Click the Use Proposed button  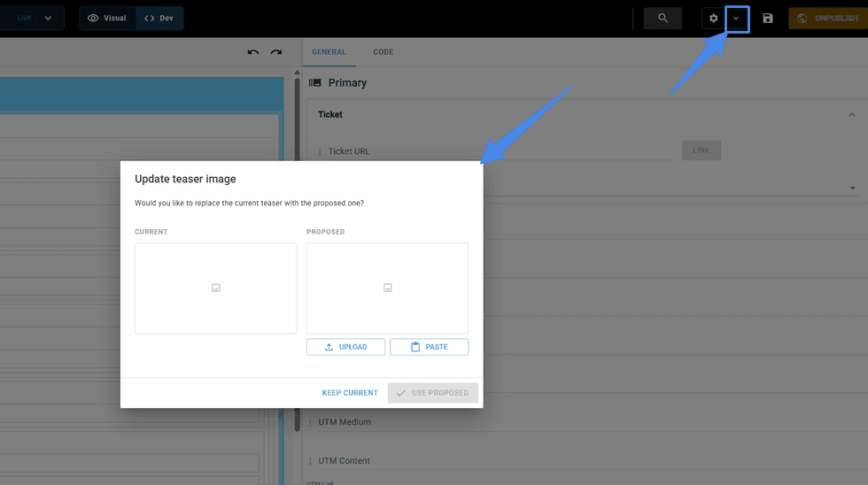click(x=433, y=393)
